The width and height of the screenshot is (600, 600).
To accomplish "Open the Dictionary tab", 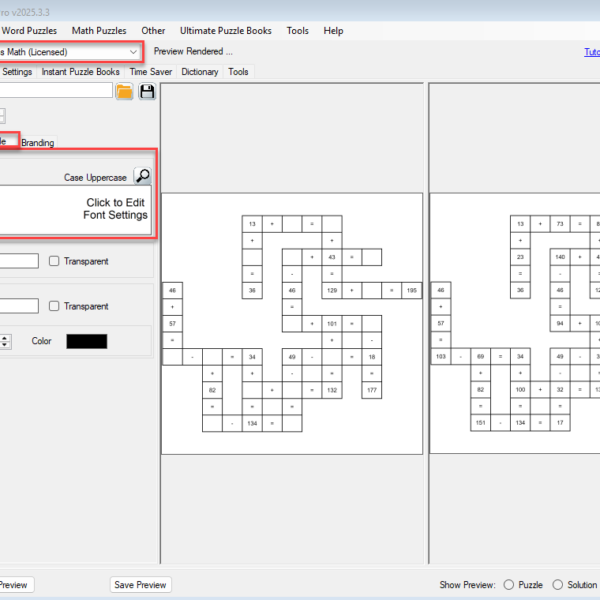I will point(200,72).
